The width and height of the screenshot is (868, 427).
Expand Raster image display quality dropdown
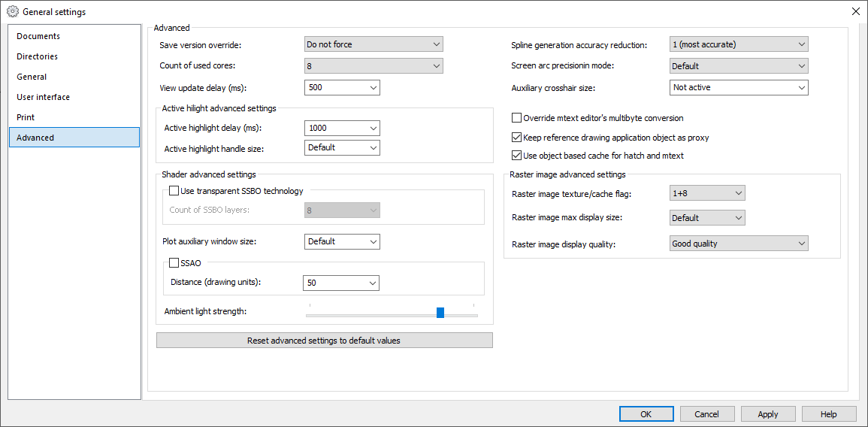click(x=739, y=243)
